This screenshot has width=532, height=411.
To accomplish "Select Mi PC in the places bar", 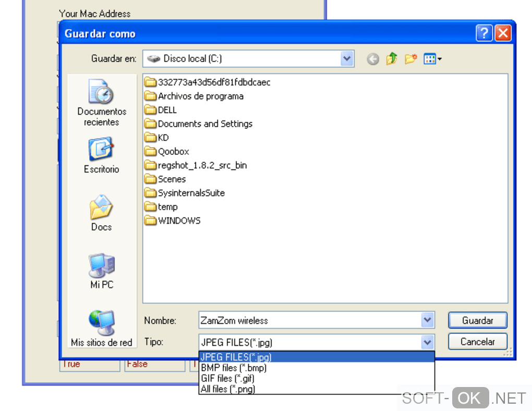I will [102, 271].
